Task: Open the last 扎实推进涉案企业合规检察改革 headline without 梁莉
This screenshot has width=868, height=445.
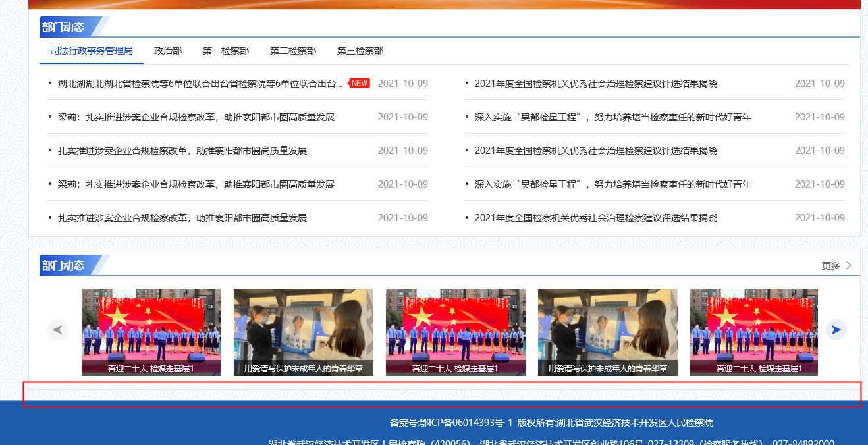Action: tap(182, 218)
